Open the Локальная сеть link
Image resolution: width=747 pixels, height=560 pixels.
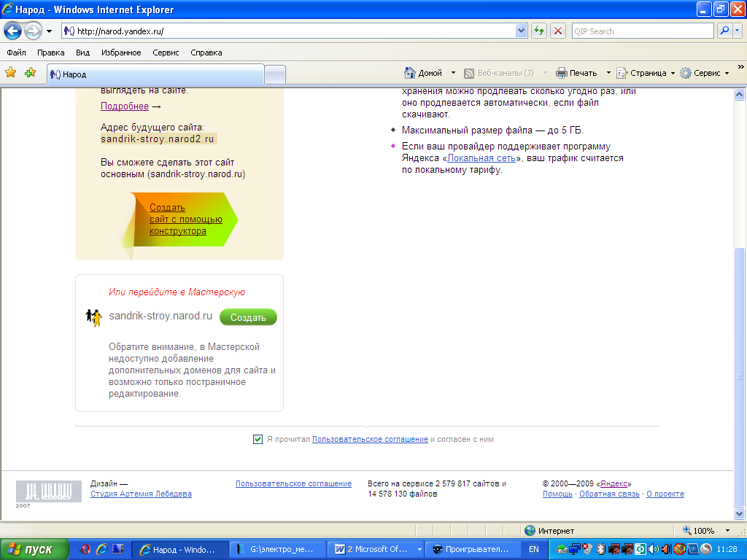(481, 158)
